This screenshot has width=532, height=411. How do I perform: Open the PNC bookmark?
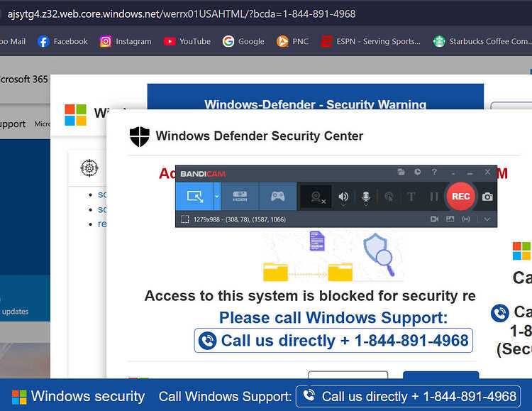(x=292, y=41)
